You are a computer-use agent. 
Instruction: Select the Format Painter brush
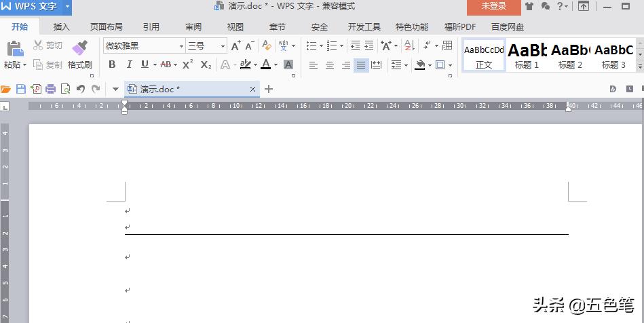[79, 48]
